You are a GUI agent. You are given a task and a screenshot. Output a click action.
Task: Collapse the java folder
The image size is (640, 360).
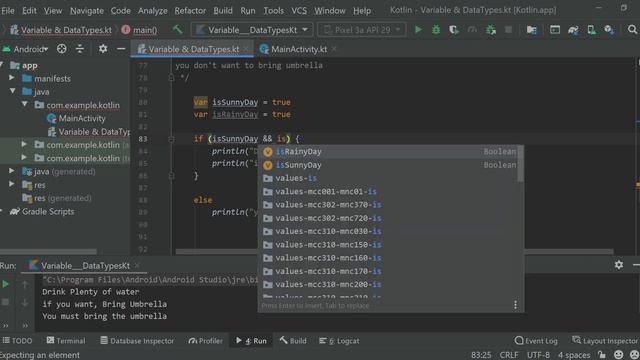tap(13, 91)
